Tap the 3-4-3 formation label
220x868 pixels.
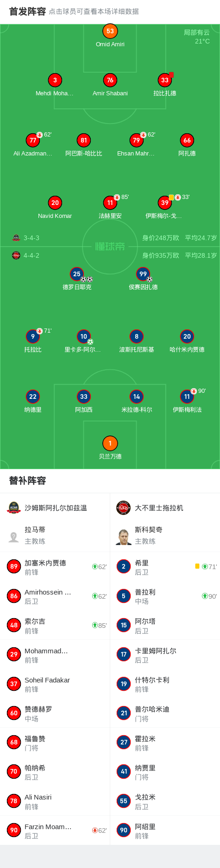31,238
